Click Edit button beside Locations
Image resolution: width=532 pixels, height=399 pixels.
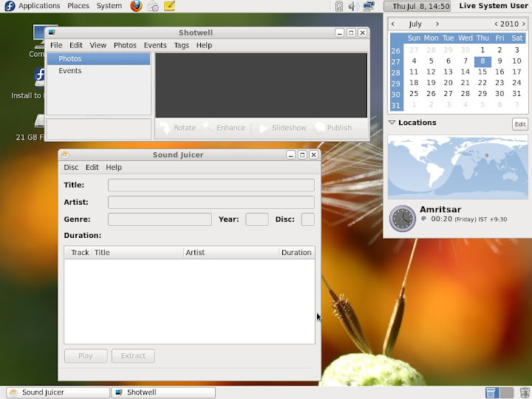click(x=519, y=124)
